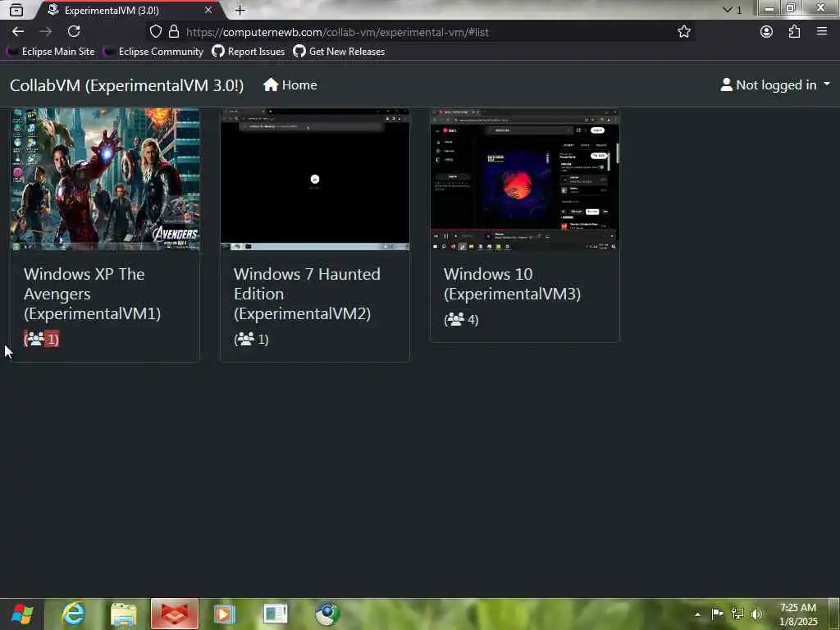Open Report Issues GitHub bookmark
The height and width of the screenshot is (630, 840).
(x=249, y=52)
